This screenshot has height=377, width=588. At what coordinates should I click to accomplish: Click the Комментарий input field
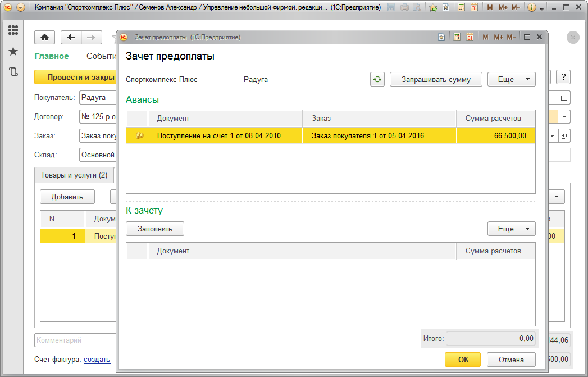(75, 340)
